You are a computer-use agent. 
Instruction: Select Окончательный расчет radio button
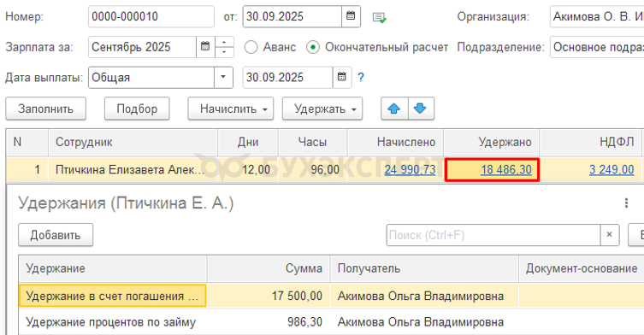point(313,47)
